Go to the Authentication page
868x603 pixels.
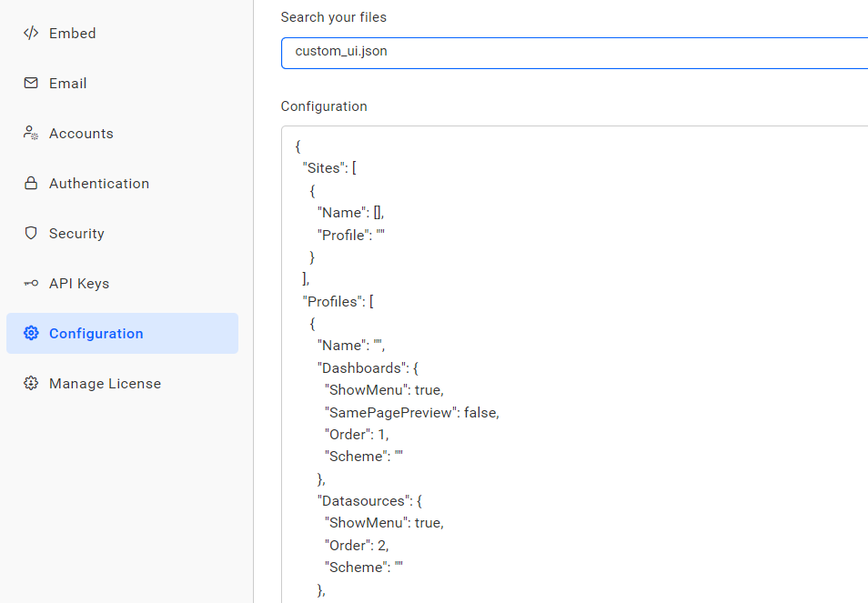[99, 183]
